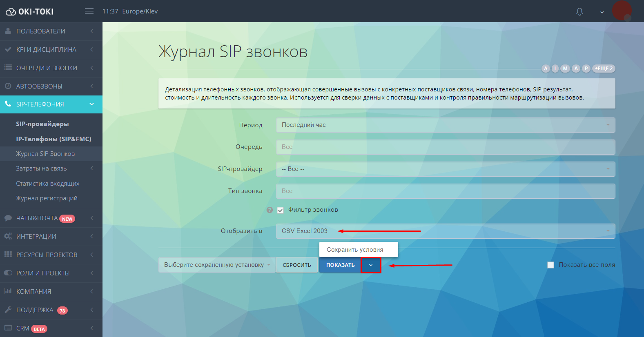The height and width of the screenshot is (337, 644).
Task: Click the KPI и дисциплина checkmark icon
Action: coord(8,49)
